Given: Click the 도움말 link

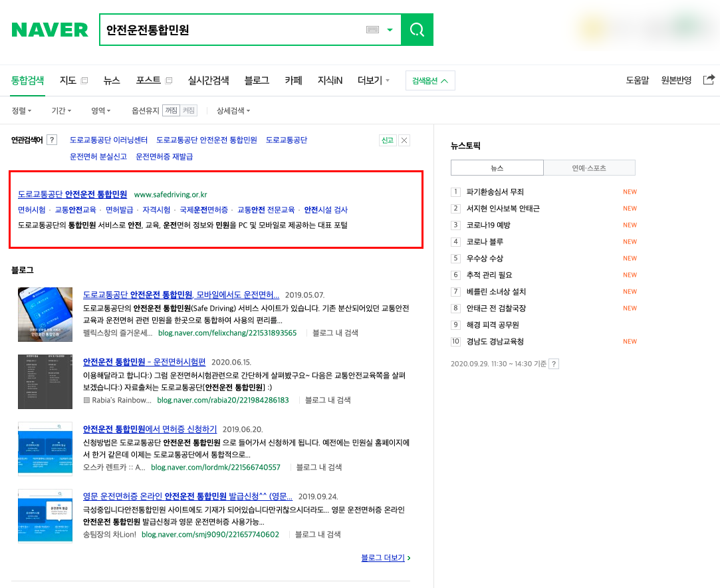Looking at the screenshot, I should tap(638, 80).
